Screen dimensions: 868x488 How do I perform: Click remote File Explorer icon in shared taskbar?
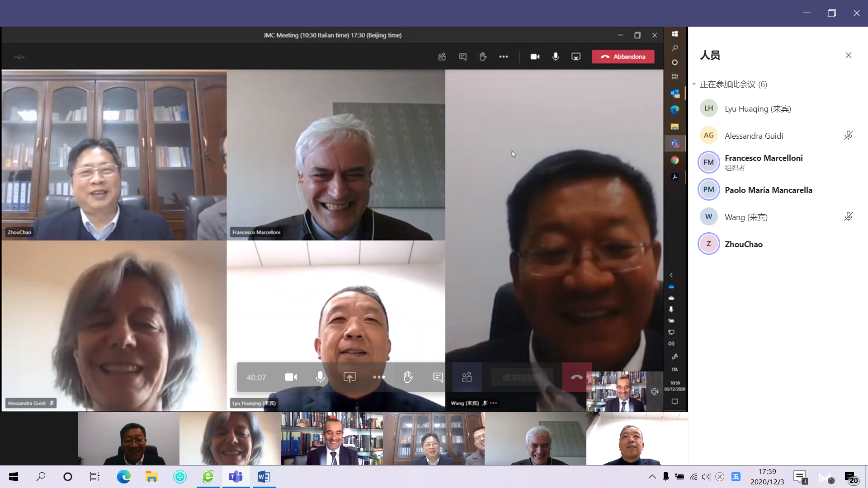[x=675, y=127]
